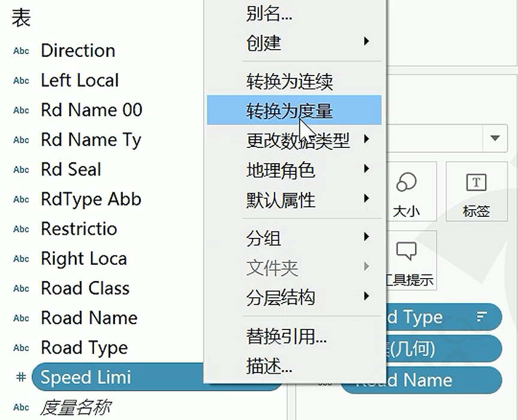The image size is (518, 420).
Task: Choose 别名... menu entry
Action: tap(269, 14)
